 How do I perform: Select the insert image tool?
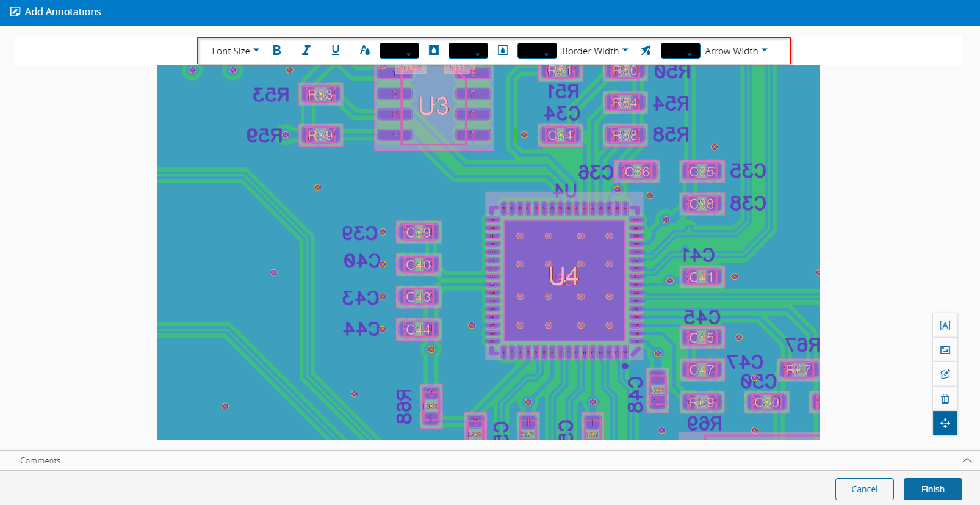click(x=945, y=350)
